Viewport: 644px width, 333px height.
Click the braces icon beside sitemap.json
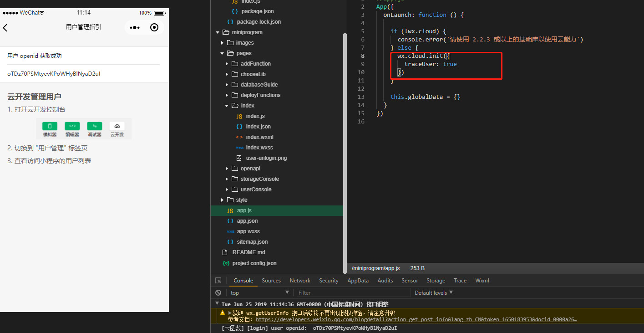230,242
